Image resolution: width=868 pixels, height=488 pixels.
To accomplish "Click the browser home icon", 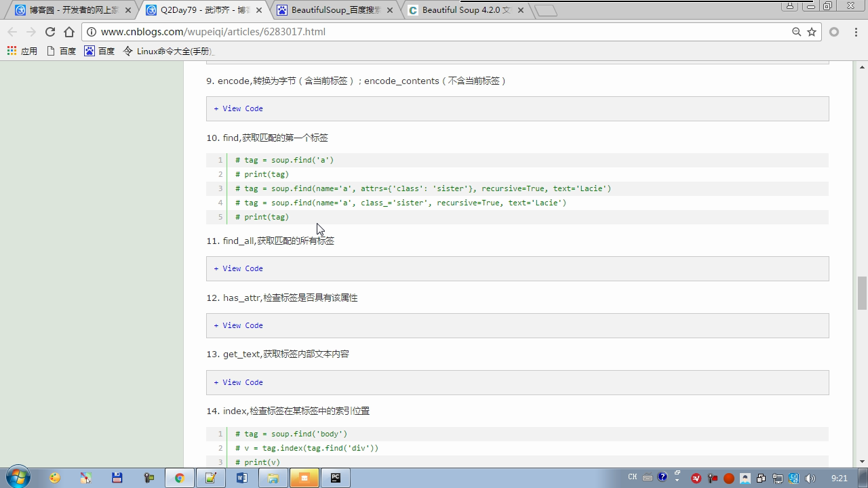I will (x=69, y=32).
